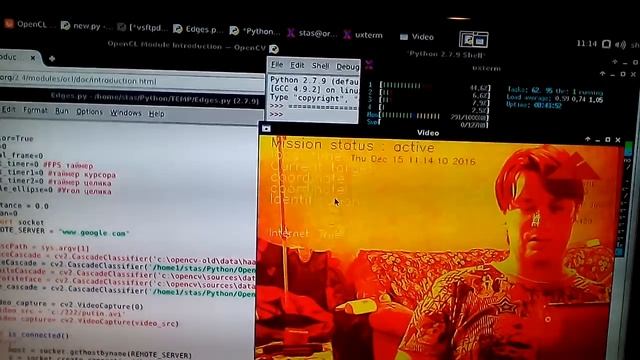Click the Edges.py window title bar

[131, 98]
